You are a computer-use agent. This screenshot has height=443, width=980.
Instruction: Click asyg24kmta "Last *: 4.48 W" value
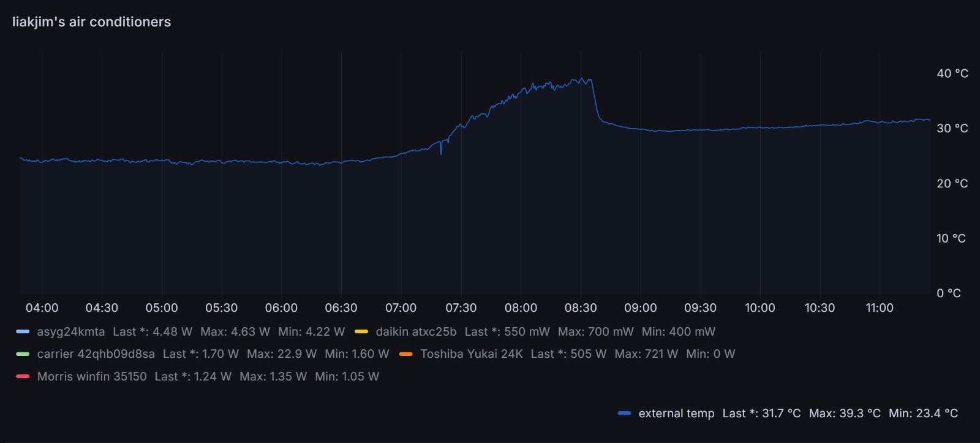pos(153,331)
